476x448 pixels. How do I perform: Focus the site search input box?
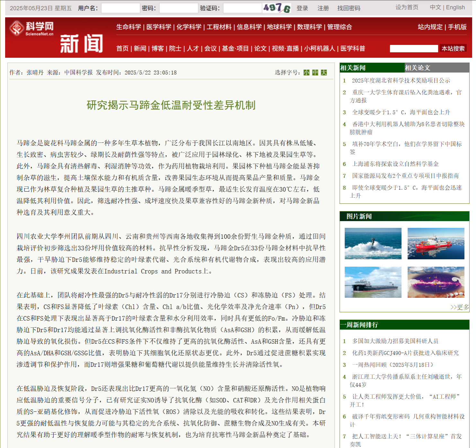tap(414, 48)
